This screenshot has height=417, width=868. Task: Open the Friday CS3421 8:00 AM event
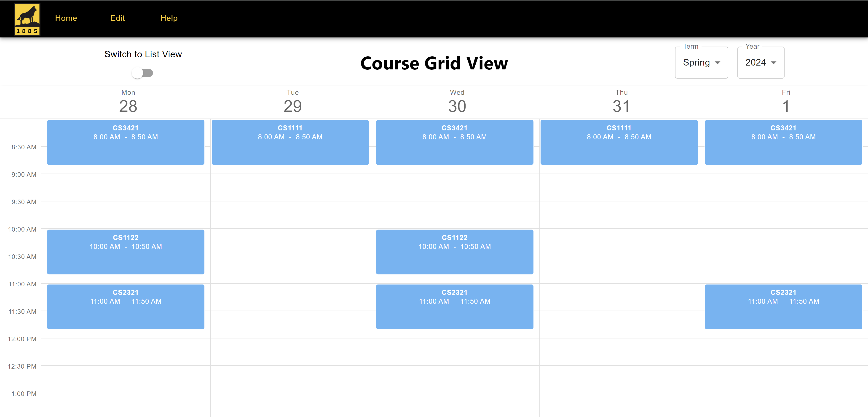point(783,142)
